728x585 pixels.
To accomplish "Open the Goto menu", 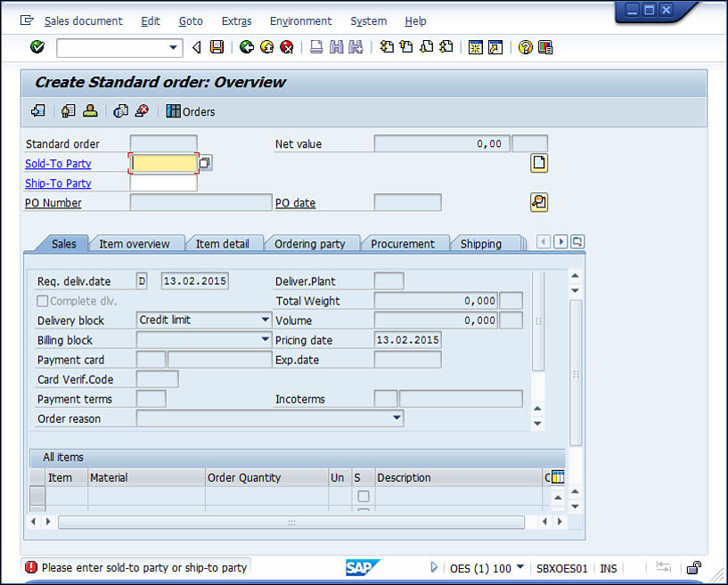I will [191, 21].
